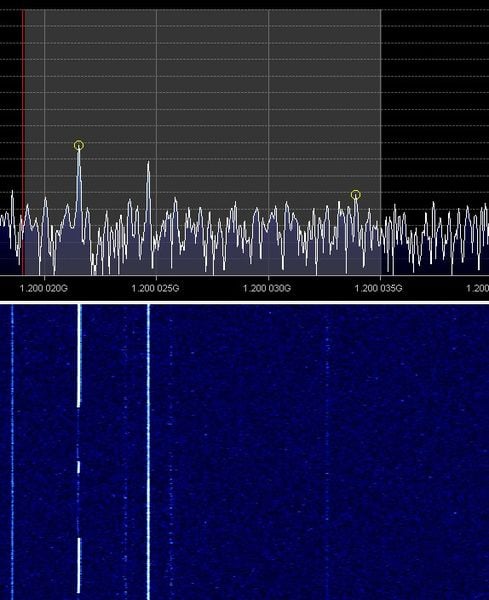Click the bottom segment of broken waterfall trace
The width and height of the screenshot is (489, 600).
click(x=79, y=565)
